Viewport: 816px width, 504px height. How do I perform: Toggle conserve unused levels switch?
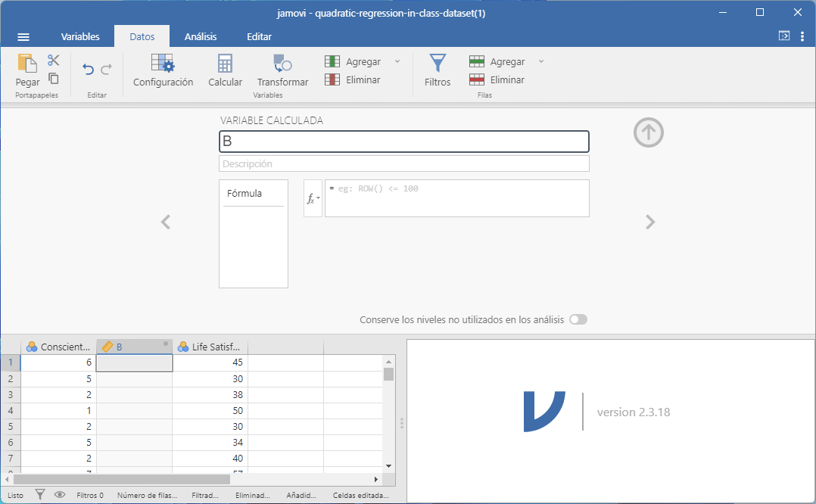pos(578,320)
